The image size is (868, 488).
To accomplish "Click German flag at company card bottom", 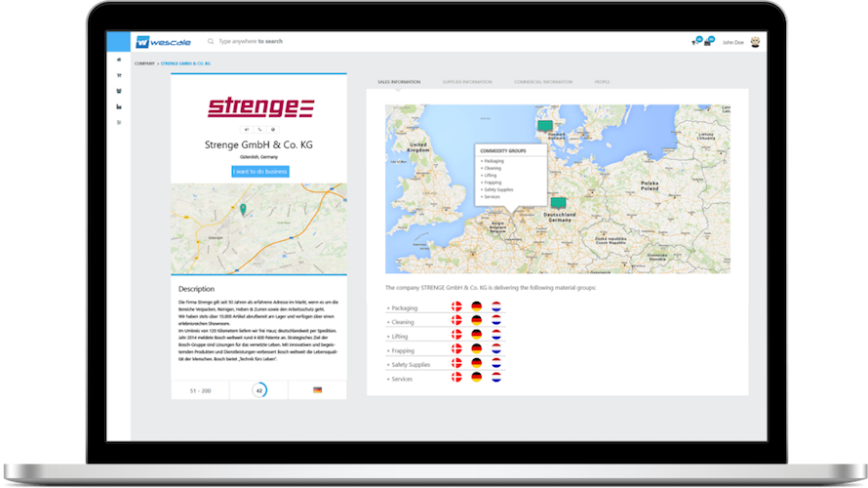I will (x=317, y=390).
